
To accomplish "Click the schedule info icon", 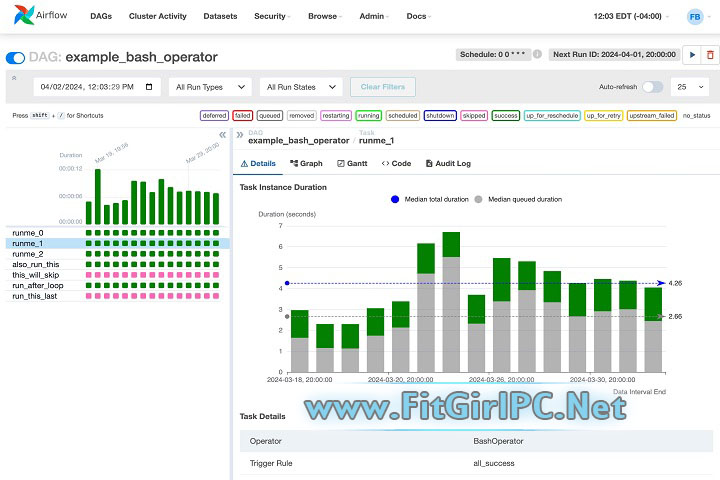I will [x=538, y=54].
